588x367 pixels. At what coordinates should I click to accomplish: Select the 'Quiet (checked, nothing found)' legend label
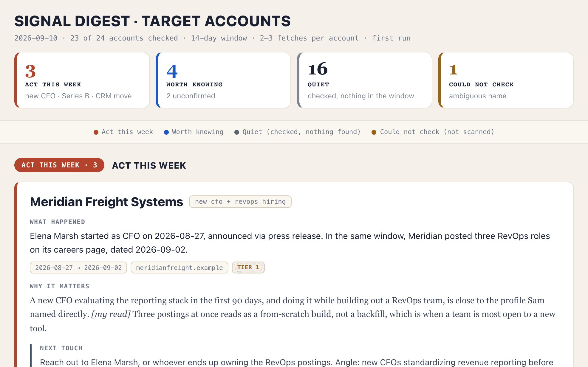[x=301, y=132]
